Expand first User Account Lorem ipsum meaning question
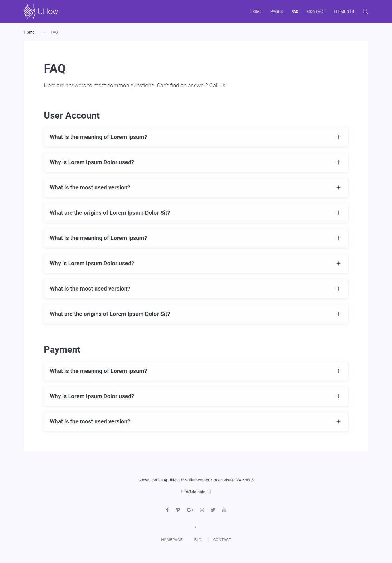Screen dimensions: 392x563 98,137
